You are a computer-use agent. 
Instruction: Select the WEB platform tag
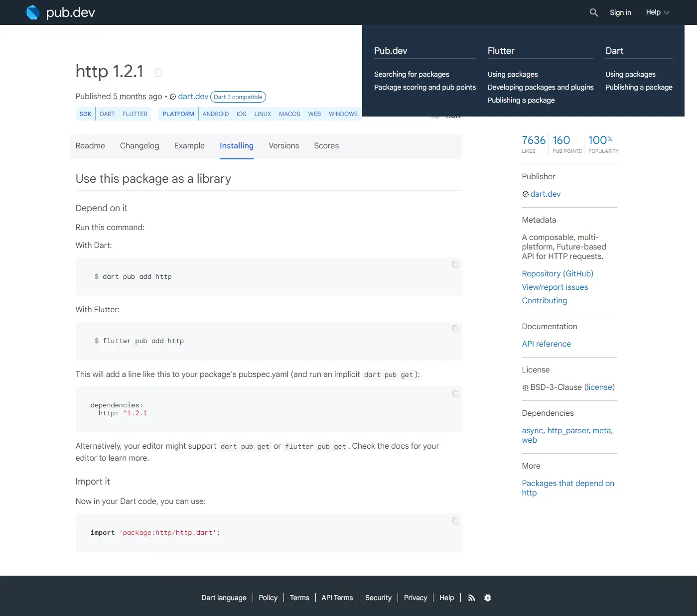click(314, 114)
